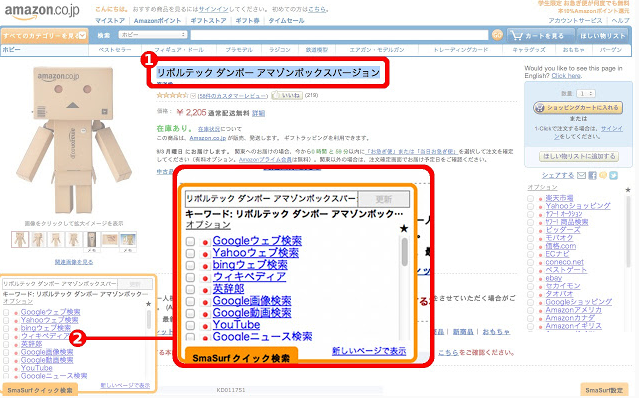
Task: Share the product on Facebook icon
Action: click(592, 175)
